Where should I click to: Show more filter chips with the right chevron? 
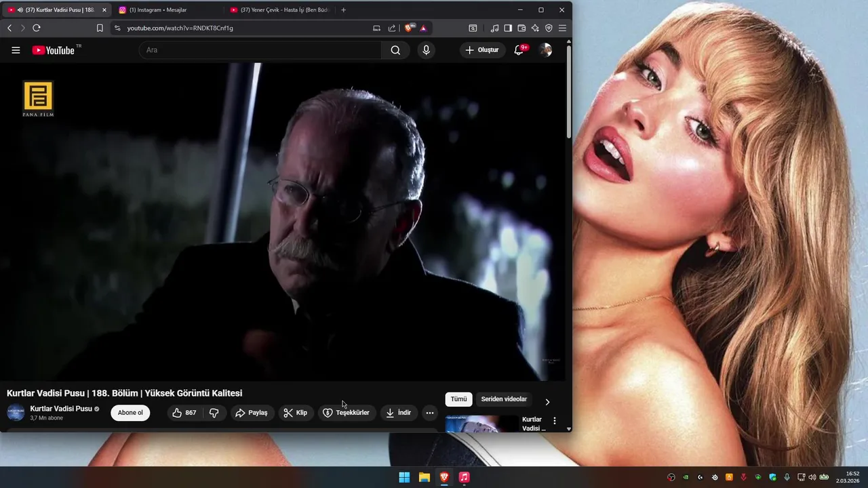(x=547, y=402)
